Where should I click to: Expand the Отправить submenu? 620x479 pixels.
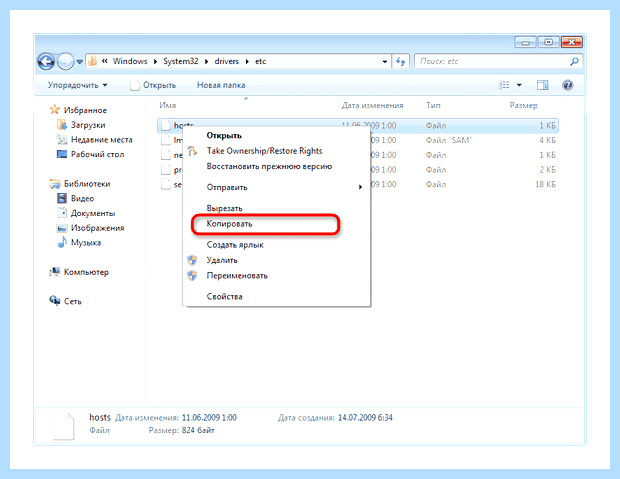tap(276, 187)
